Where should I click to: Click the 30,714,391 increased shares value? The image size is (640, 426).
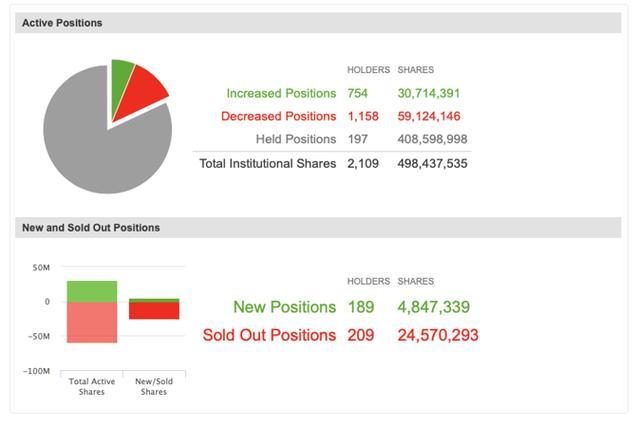pos(432,93)
